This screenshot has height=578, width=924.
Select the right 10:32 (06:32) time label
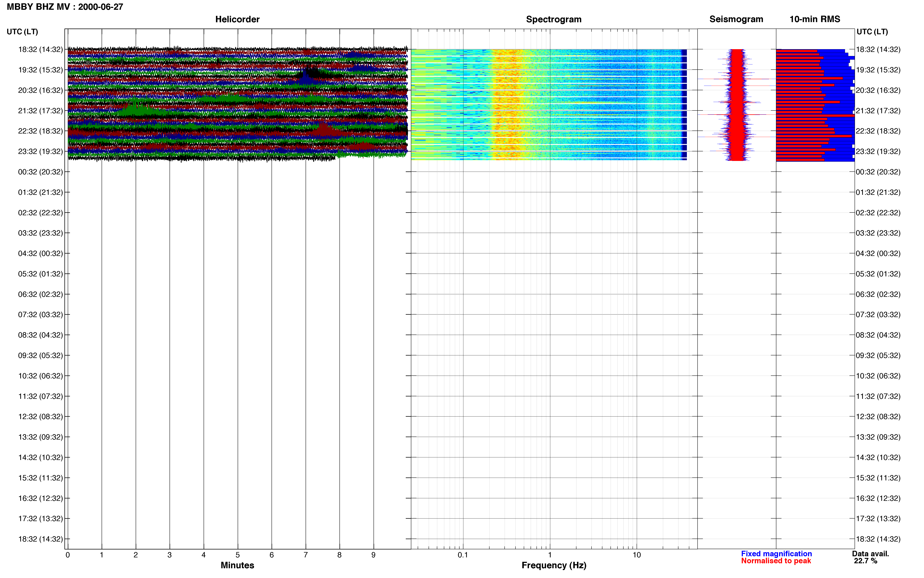(x=878, y=376)
